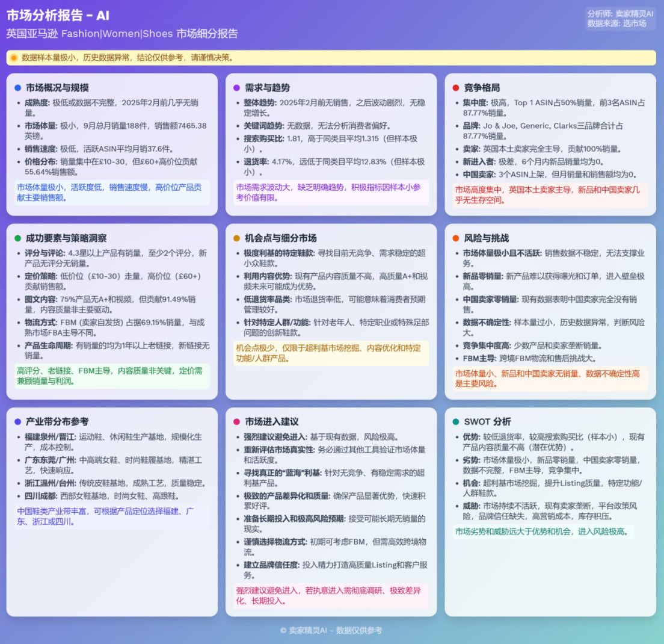The image size is (664, 644).
Task: Click the teal dot beside SWOT 分析
Action: tap(456, 422)
